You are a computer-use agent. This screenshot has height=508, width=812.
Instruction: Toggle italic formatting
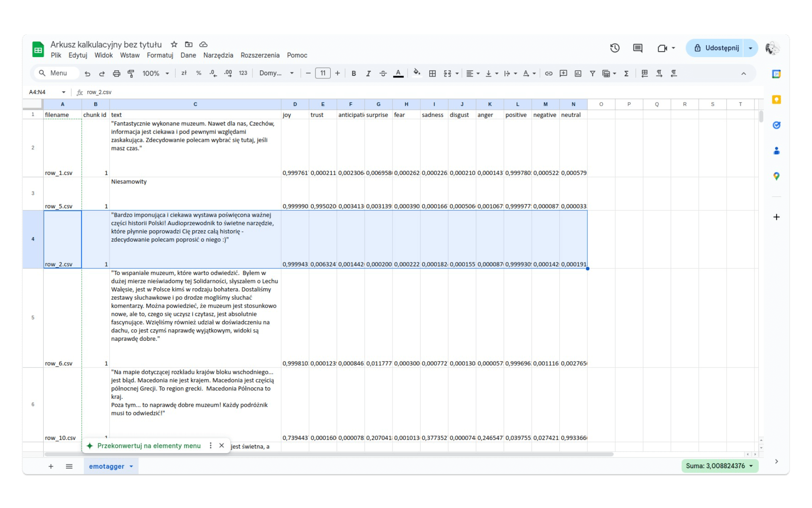[368, 74]
